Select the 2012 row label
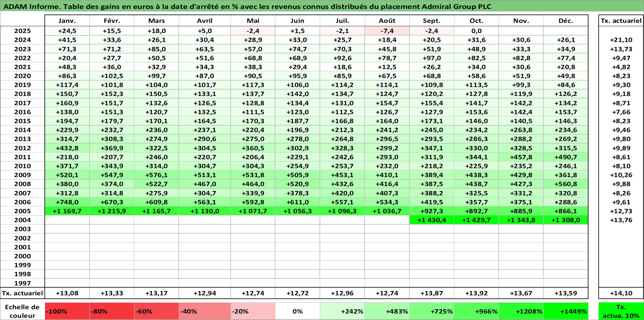Screen dimensions: 644x320 coord(23,148)
